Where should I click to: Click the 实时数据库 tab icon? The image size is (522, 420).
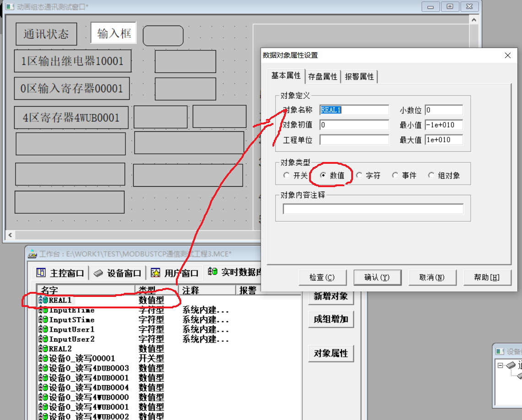[x=212, y=272]
